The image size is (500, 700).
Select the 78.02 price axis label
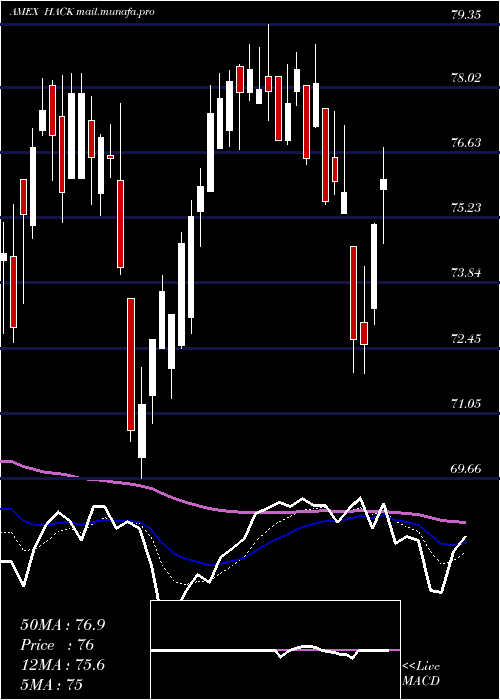466,78
